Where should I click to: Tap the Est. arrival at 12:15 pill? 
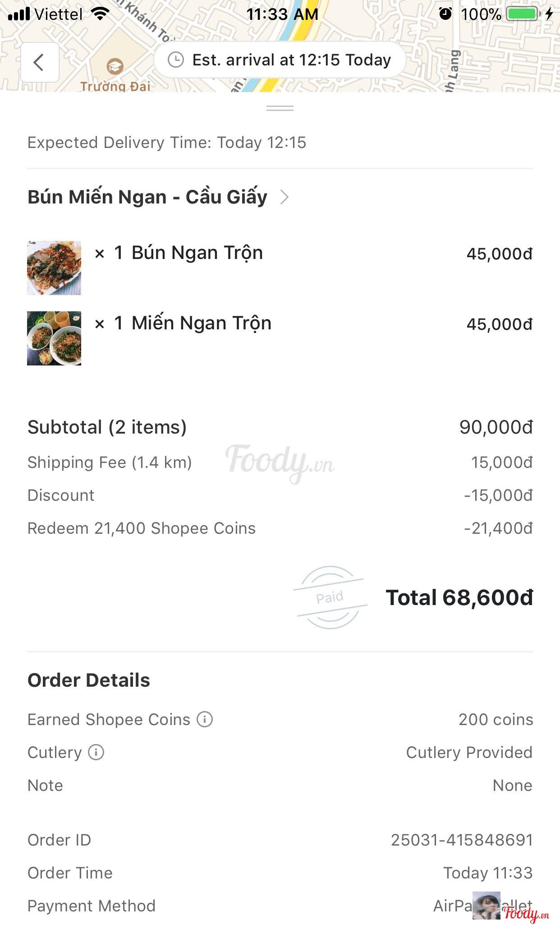280,60
